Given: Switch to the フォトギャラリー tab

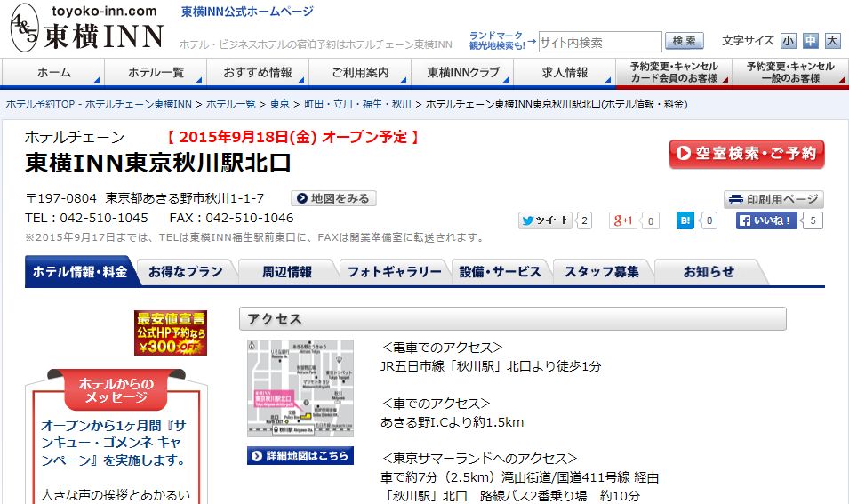Looking at the screenshot, I should click(x=394, y=272).
